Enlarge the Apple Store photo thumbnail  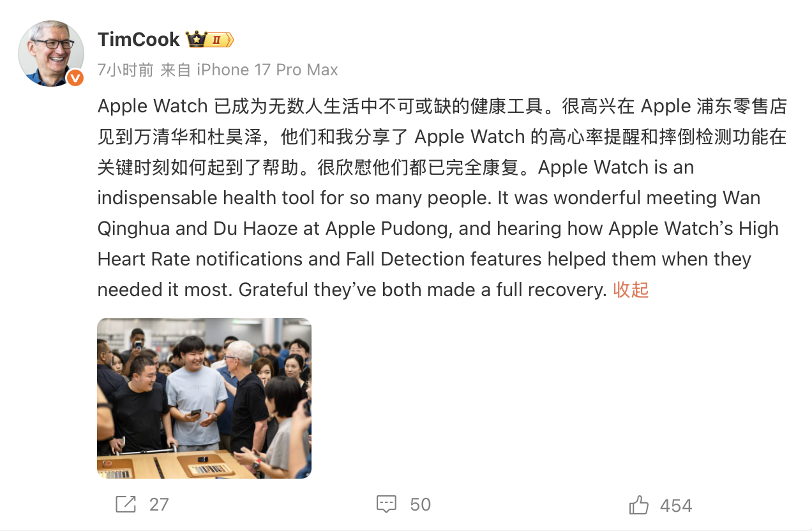(204, 398)
